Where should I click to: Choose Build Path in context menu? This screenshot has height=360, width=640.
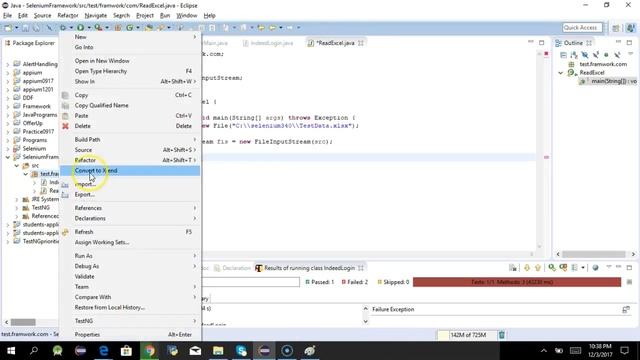click(x=130, y=140)
